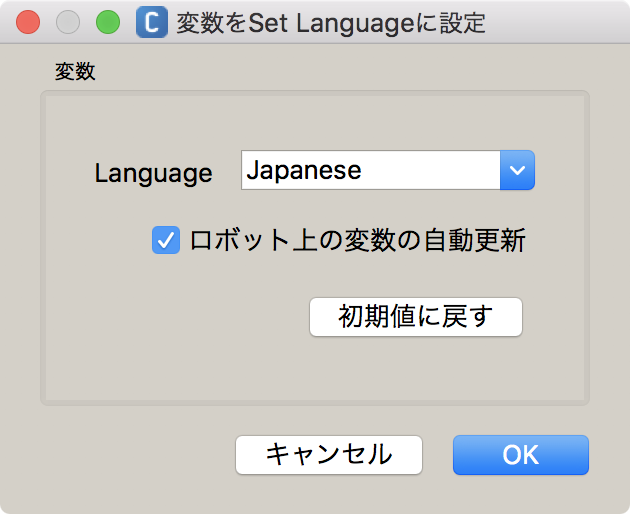Confirm the setting with OK
The width and height of the screenshot is (630, 514).
[x=521, y=455]
